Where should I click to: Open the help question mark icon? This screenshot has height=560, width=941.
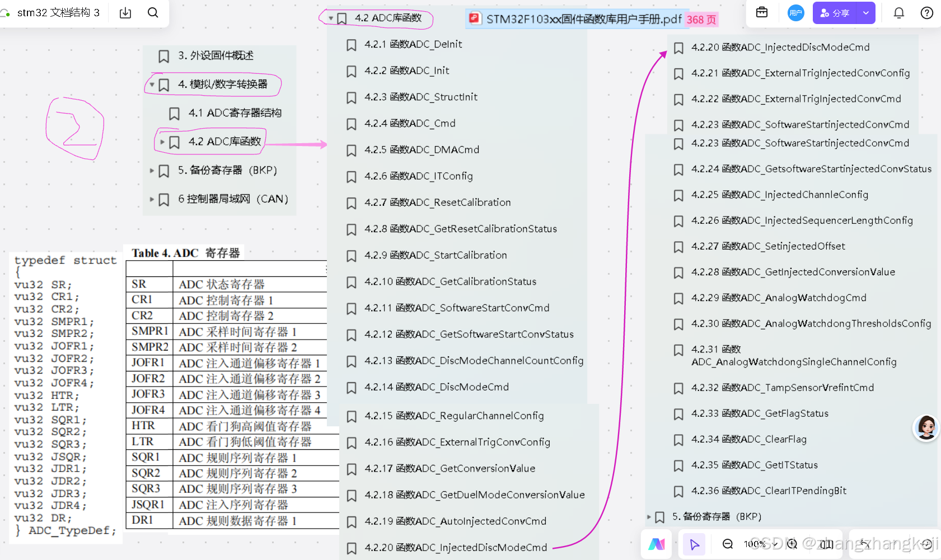click(927, 13)
